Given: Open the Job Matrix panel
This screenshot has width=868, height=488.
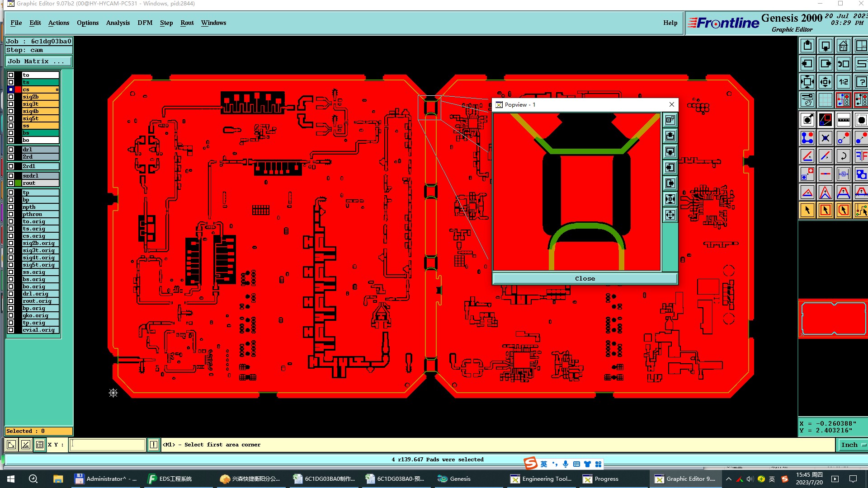Looking at the screenshot, I should pyautogui.click(x=38, y=61).
